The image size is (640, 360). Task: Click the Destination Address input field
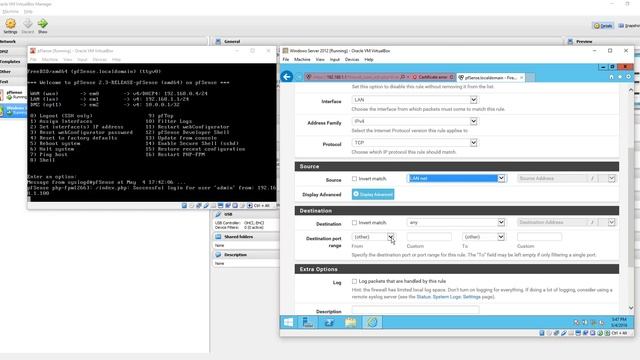pos(552,222)
